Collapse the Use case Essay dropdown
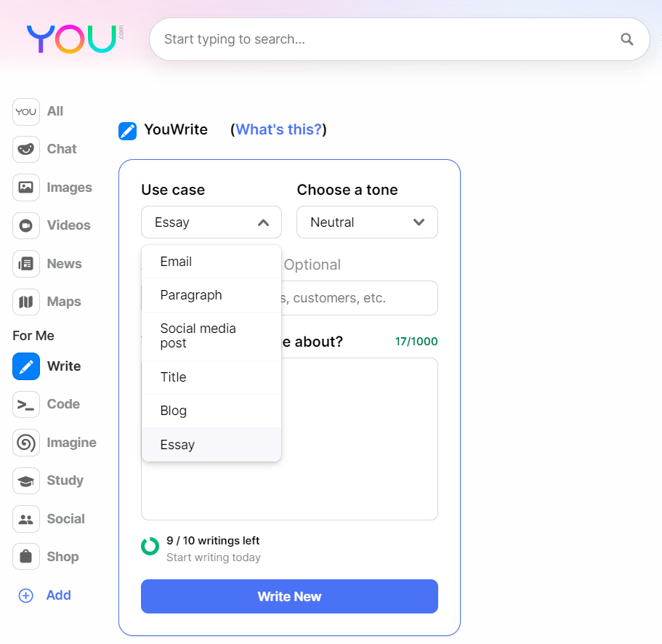Viewport: 662px width, 644px height. point(211,222)
